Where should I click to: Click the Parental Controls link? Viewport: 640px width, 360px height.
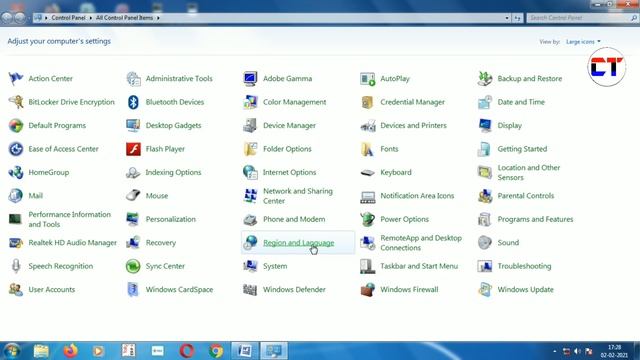coord(526,196)
